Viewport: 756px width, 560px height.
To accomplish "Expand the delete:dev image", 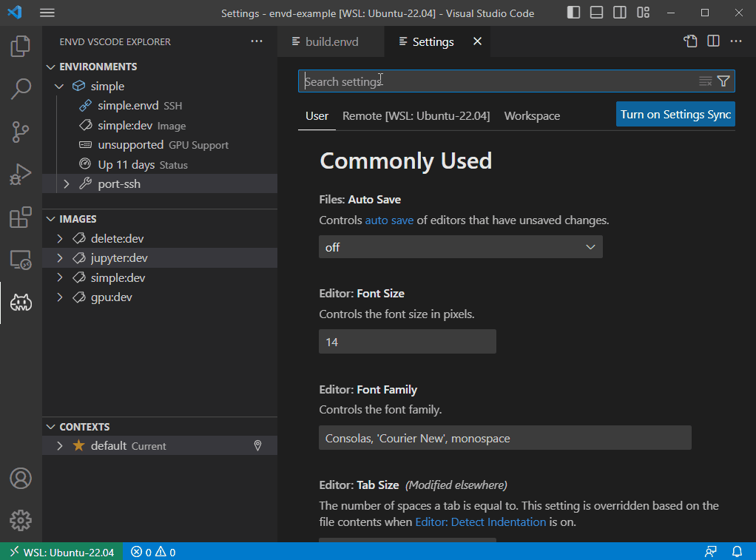I will (x=60, y=238).
